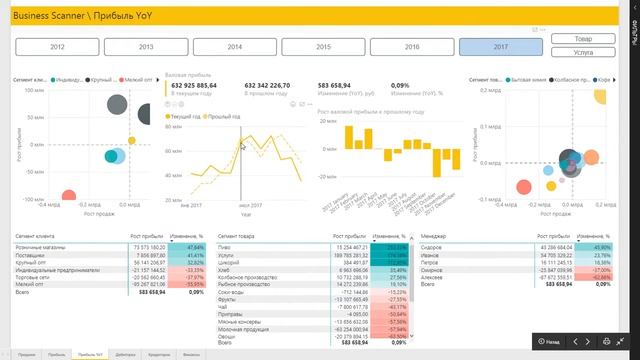Click the drill mode circle icon above line chart
This screenshot has width=640, height=360.
point(293,104)
